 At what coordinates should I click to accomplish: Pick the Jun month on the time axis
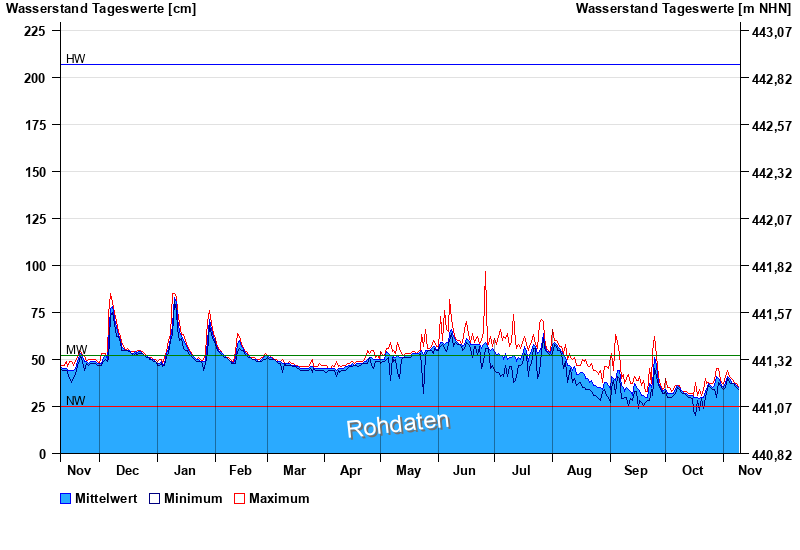click(465, 470)
